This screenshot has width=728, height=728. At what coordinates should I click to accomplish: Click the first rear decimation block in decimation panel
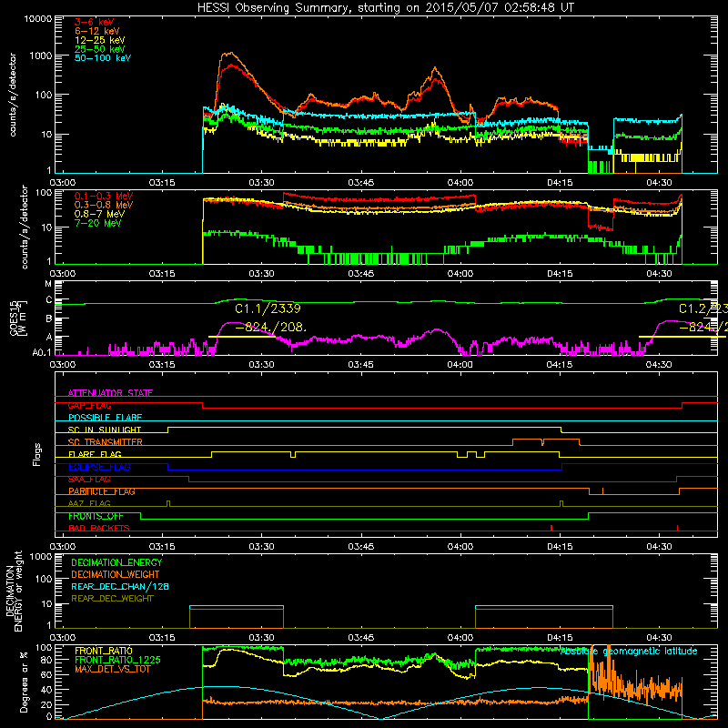[x=237, y=617]
